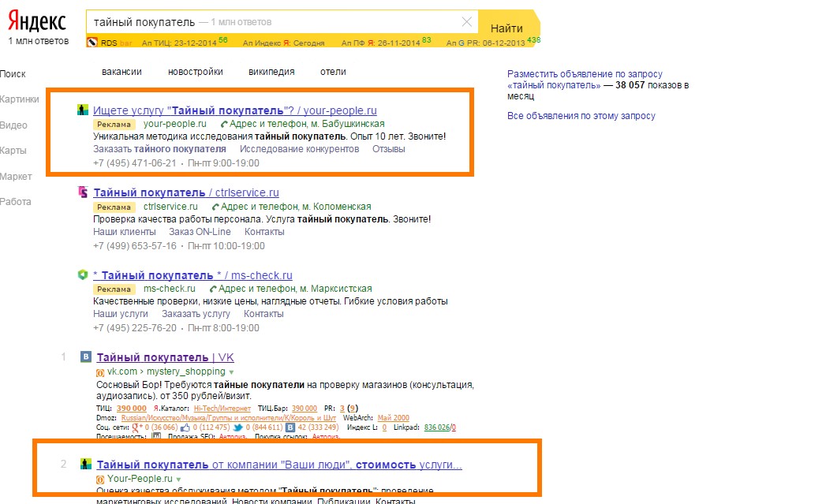Select the википедия suggestion
This screenshot has width=826, height=504.
tap(271, 72)
